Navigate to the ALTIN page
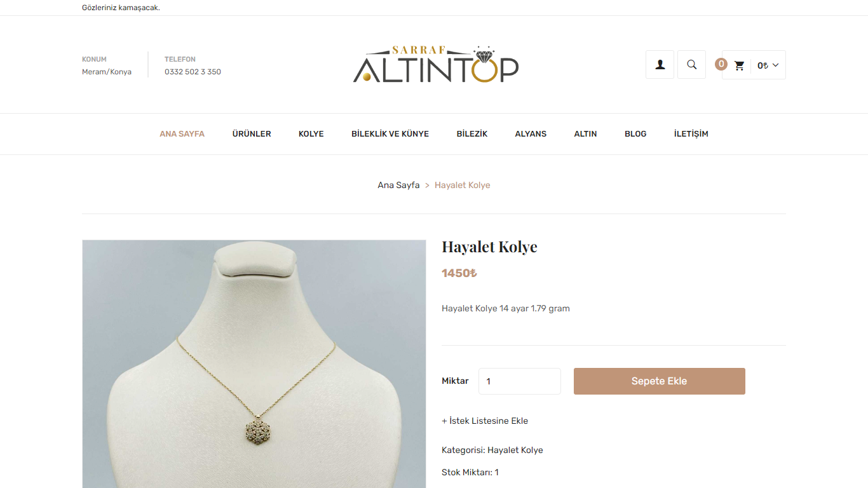The width and height of the screenshot is (868, 488). [x=585, y=134]
